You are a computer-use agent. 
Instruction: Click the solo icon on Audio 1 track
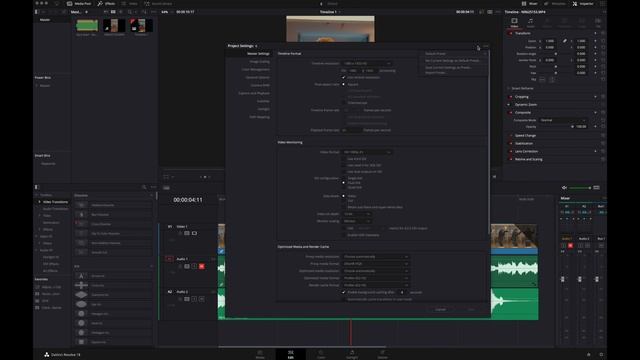coord(194,266)
